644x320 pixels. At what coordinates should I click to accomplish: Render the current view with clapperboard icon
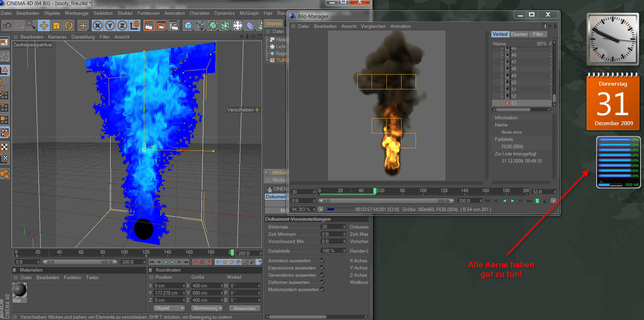[x=149, y=25]
